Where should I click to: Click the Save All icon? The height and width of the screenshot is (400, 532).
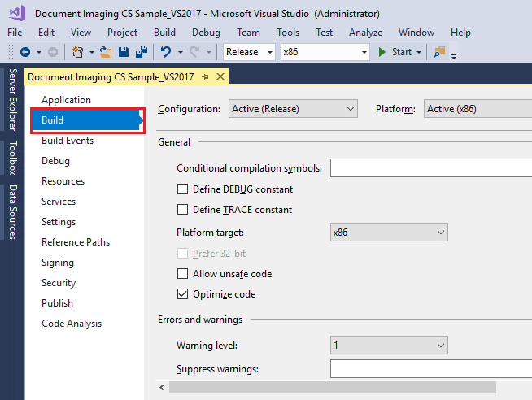pyautogui.click(x=141, y=52)
